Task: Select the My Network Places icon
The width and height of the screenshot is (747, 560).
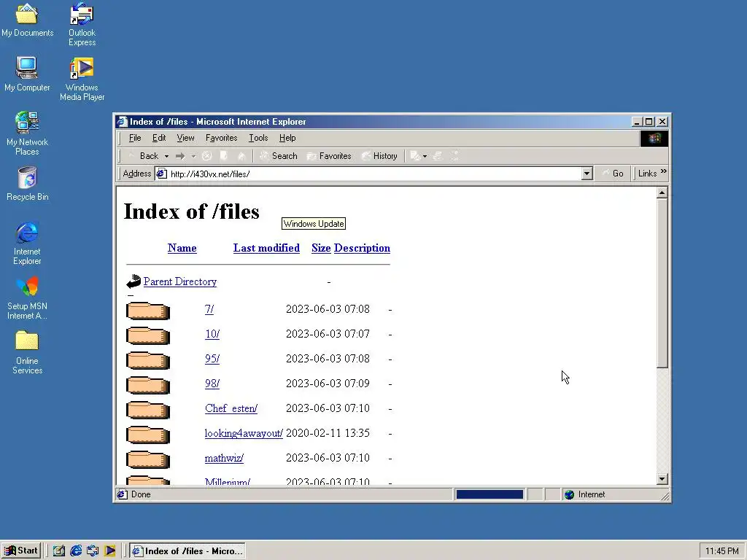Action: [27, 133]
